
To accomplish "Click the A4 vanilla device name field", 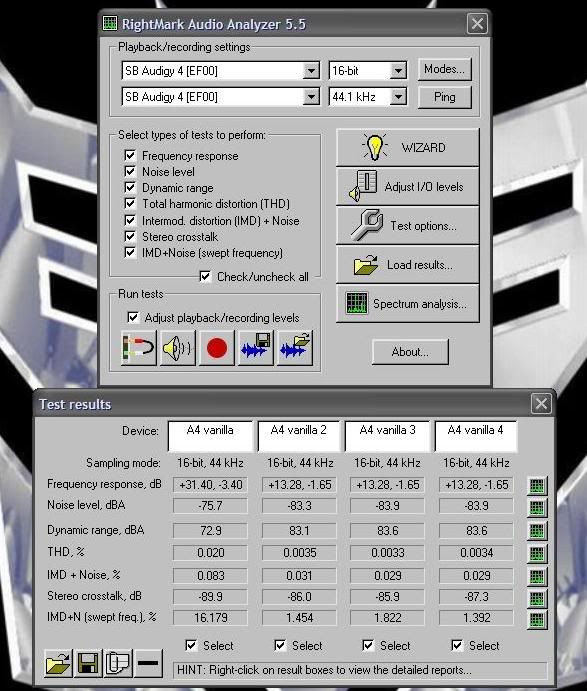I will point(210,436).
